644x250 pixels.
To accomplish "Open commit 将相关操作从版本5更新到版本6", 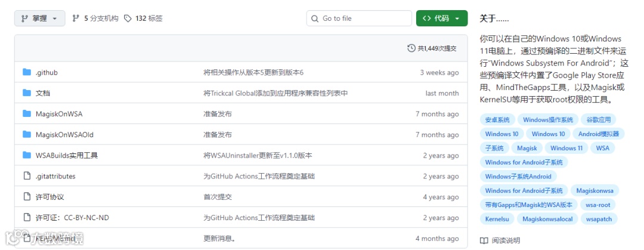I will pos(253,73).
